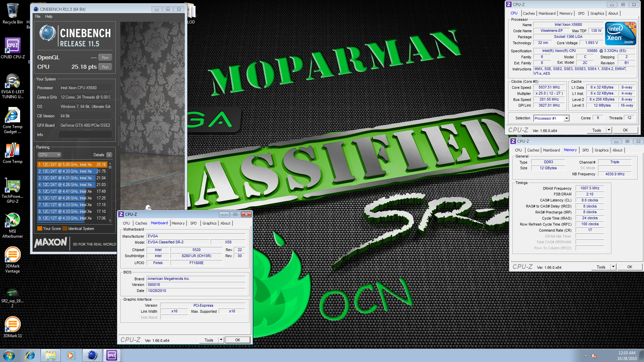This screenshot has height=362, width=644.
Task: Click the NB Frequency value 4030.0 MHz
Action: 614,174
